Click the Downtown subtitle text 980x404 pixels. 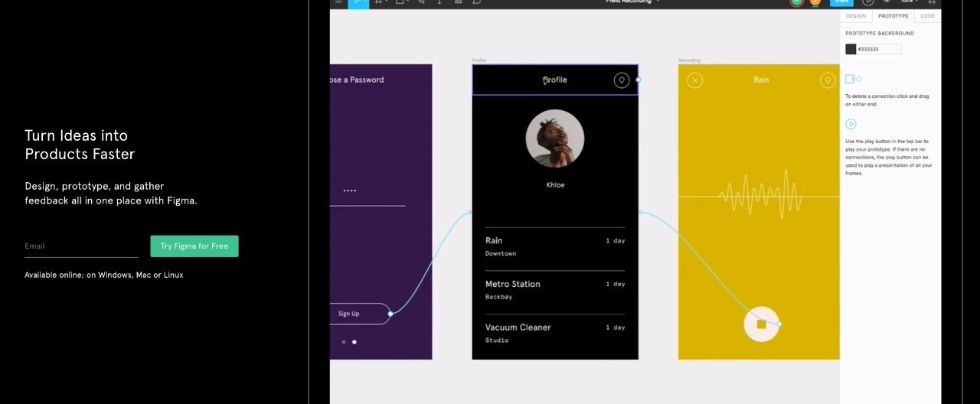coord(501,253)
